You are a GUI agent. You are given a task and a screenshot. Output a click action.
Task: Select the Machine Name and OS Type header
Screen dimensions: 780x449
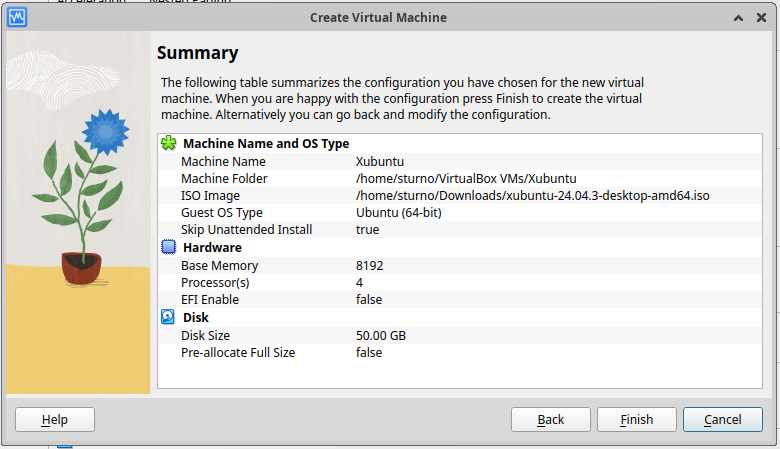(265, 144)
